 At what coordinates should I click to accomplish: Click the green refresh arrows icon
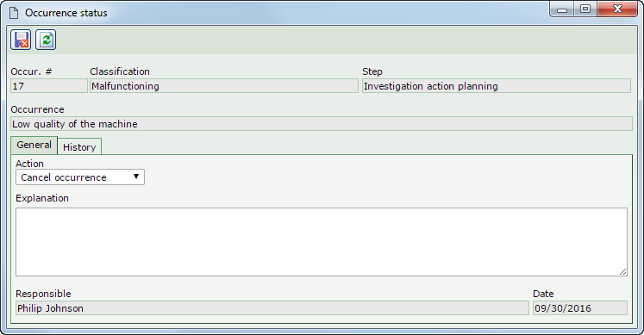[x=46, y=40]
